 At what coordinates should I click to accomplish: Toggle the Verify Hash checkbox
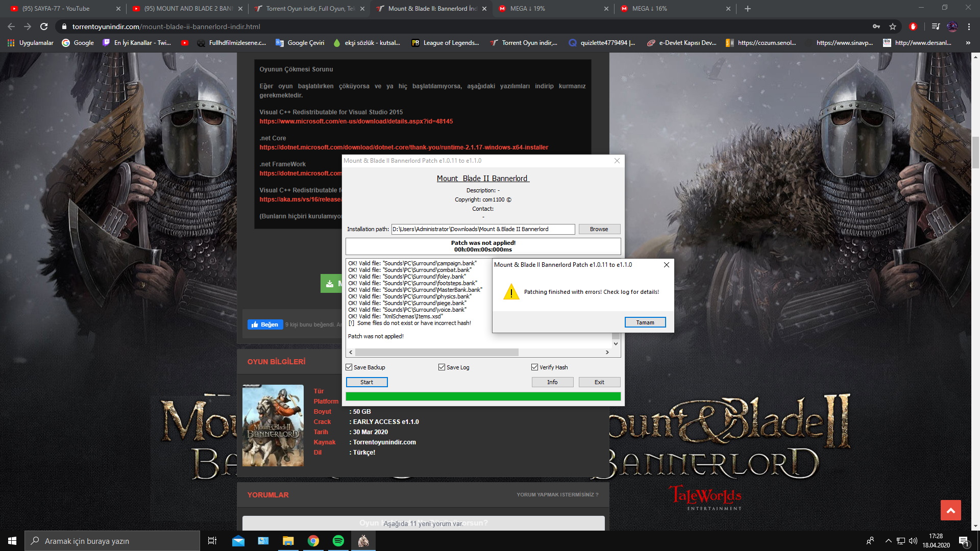(535, 367)
